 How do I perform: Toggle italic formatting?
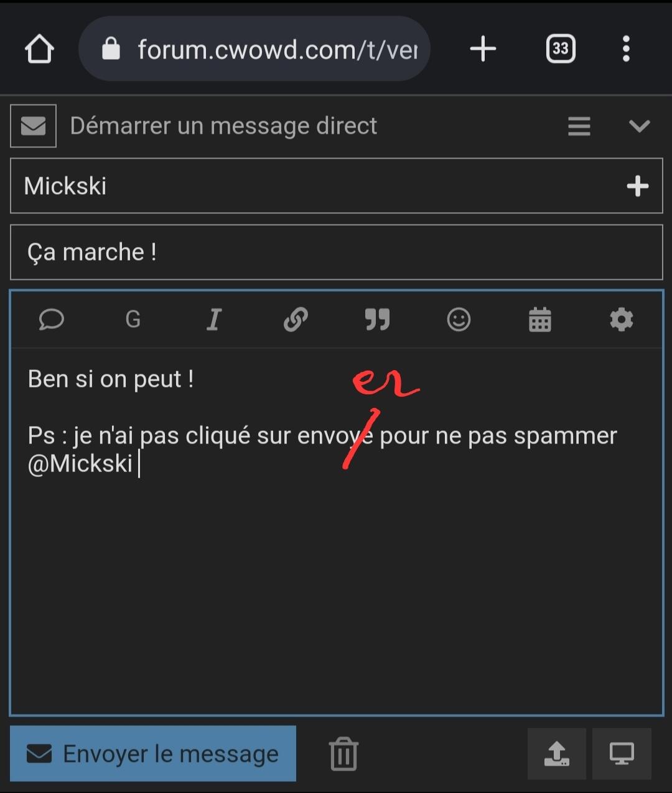click(x=214, y=320)
